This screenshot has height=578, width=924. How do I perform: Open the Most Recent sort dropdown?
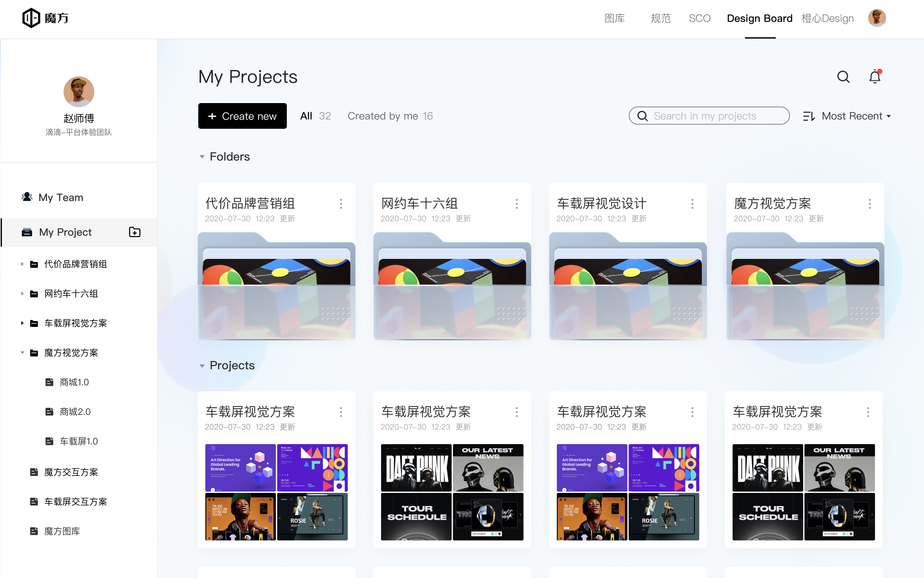(x=856, y=116)
